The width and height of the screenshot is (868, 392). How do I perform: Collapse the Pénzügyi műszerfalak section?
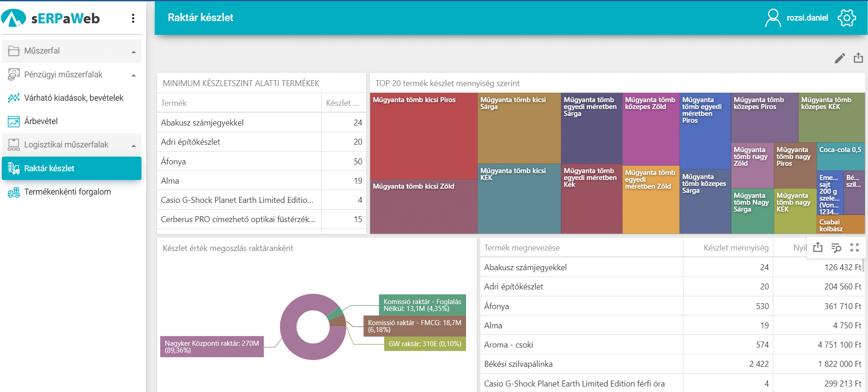pos(134,75)
